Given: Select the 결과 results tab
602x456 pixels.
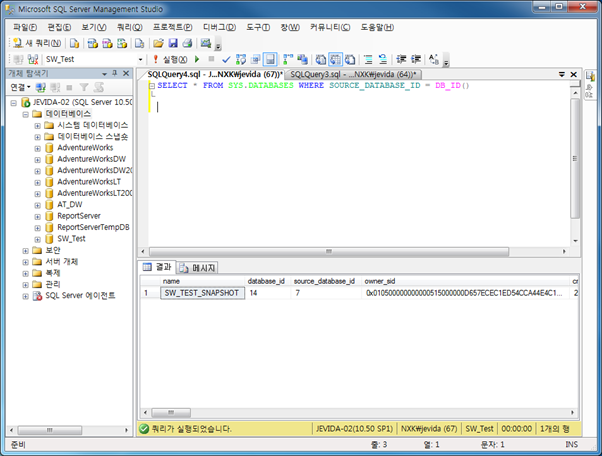Looking at the screenshot, I should click(x=157, y=267).
